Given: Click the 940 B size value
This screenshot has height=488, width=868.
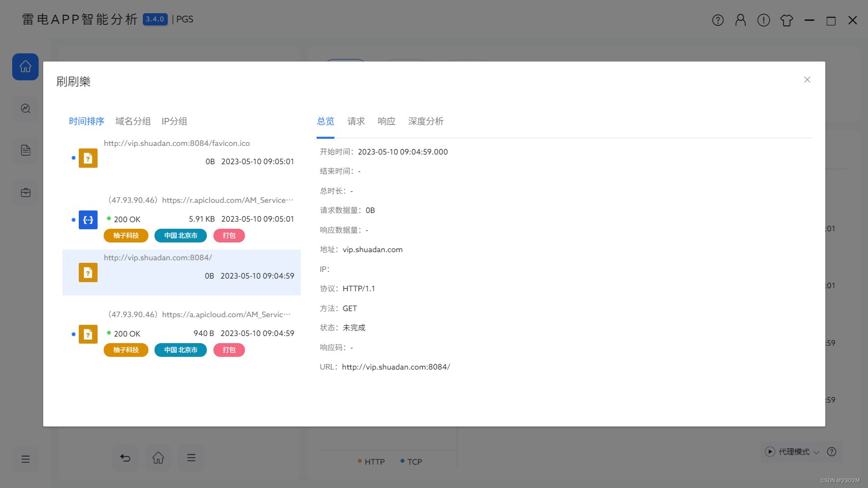Looking at the screenshot, I should (x=204, y=333).
